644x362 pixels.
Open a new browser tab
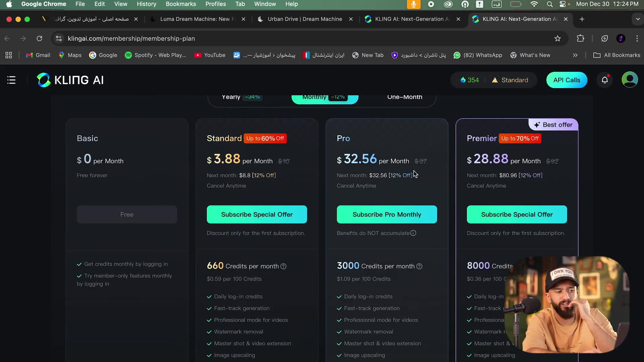coord(582,19)
